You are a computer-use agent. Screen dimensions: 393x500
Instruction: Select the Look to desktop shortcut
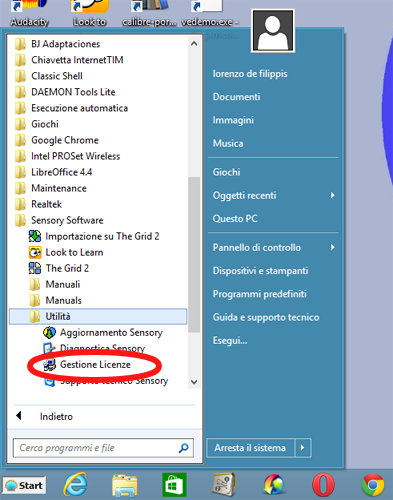90,13
